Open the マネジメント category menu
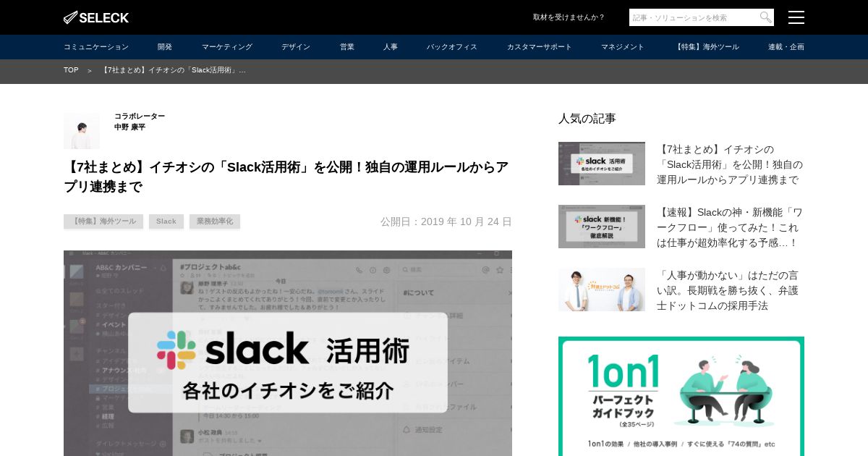868x456 pixels. [623, 47]
